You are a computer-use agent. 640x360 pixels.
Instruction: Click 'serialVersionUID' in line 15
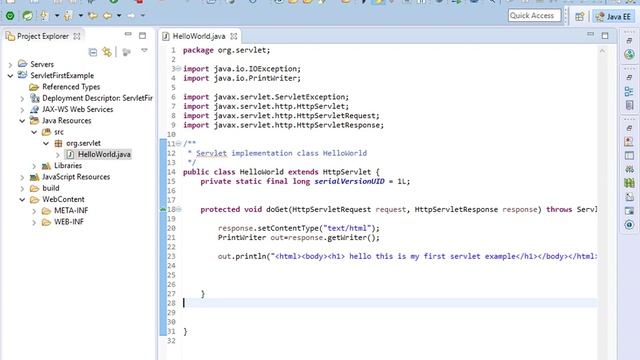pos(349,181)
